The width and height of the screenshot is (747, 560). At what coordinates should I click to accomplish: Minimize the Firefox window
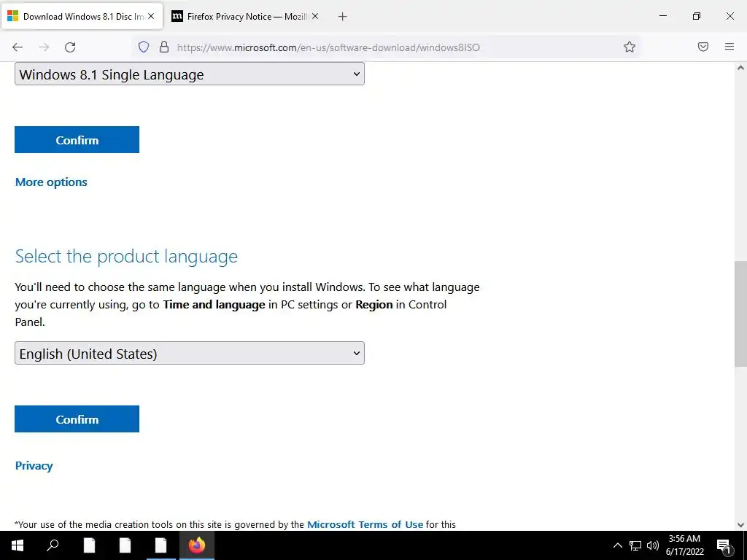pos(662,16)
